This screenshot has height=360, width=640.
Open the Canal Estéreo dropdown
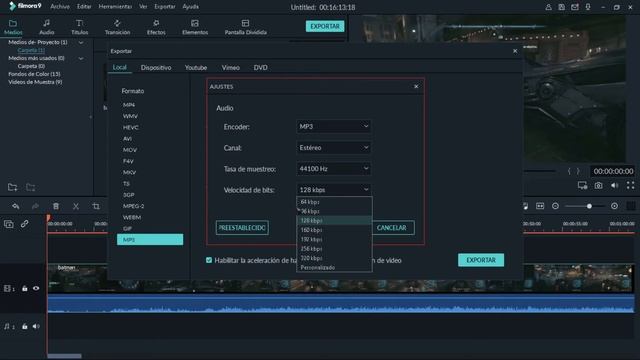333,148
